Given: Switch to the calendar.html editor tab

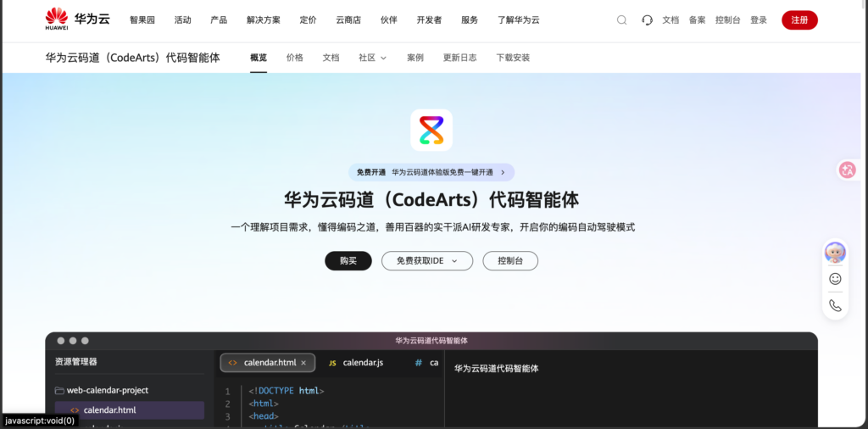Looking at the screenshot, I should tap(268, 363).
